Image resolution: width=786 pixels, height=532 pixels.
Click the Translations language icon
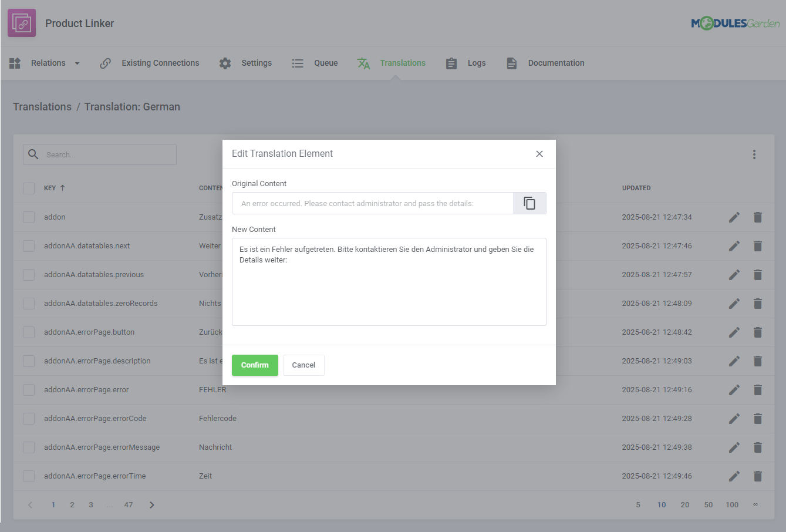(363, 63)
